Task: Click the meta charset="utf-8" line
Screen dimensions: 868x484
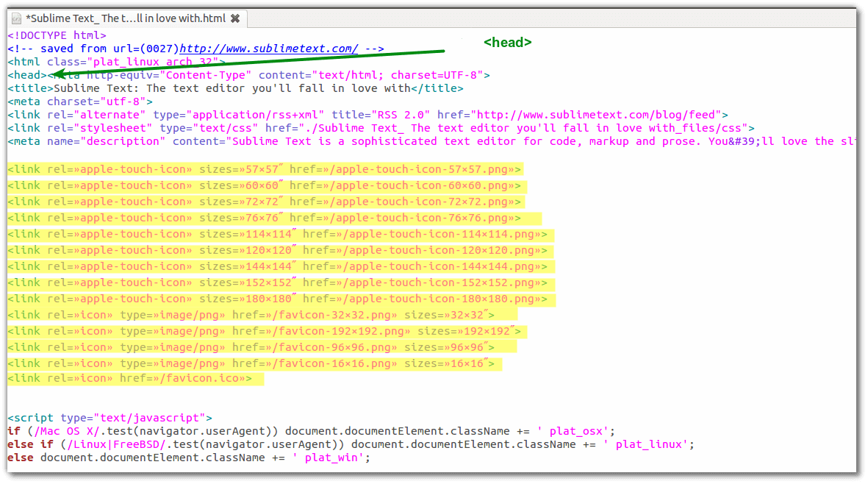Action: point(80,102)
